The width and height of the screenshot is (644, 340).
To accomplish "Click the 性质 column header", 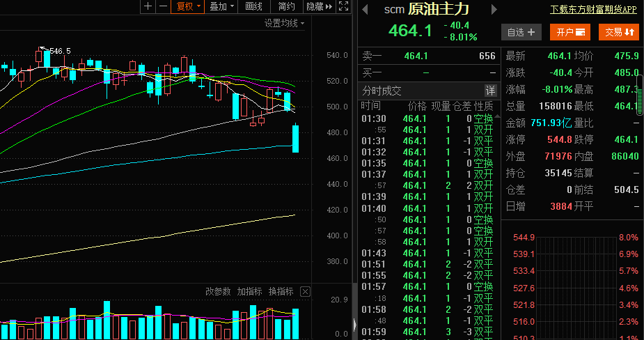I will (x=483, y=106).
